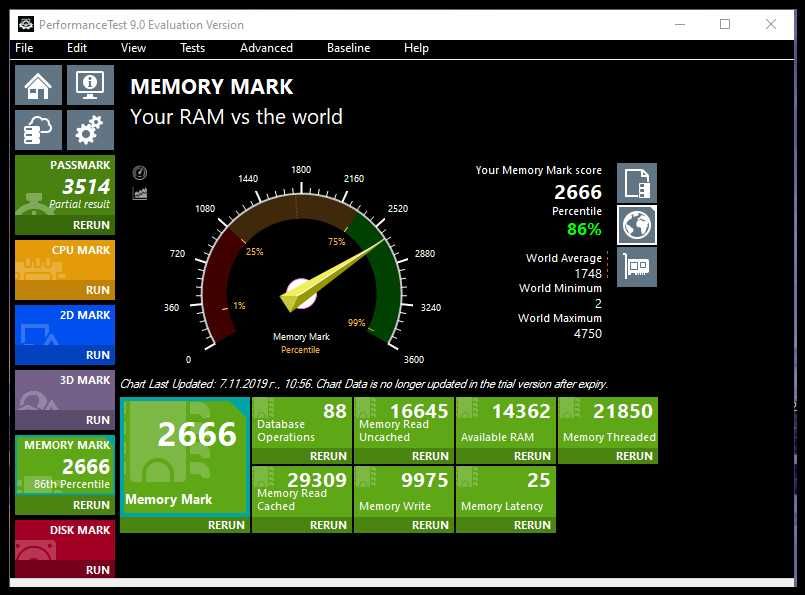Open the Edit menu
Screen dimensions: 805x595
pos(77,48)
